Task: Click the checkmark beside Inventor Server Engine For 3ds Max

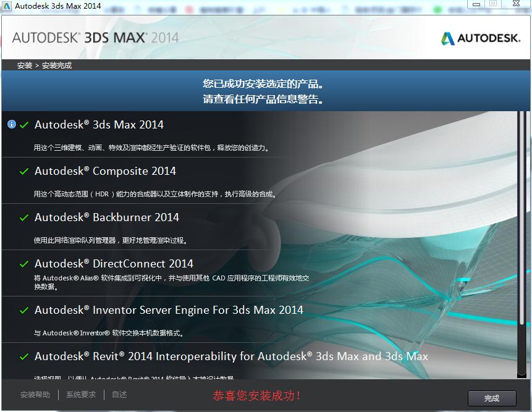Action: point(23,310)
